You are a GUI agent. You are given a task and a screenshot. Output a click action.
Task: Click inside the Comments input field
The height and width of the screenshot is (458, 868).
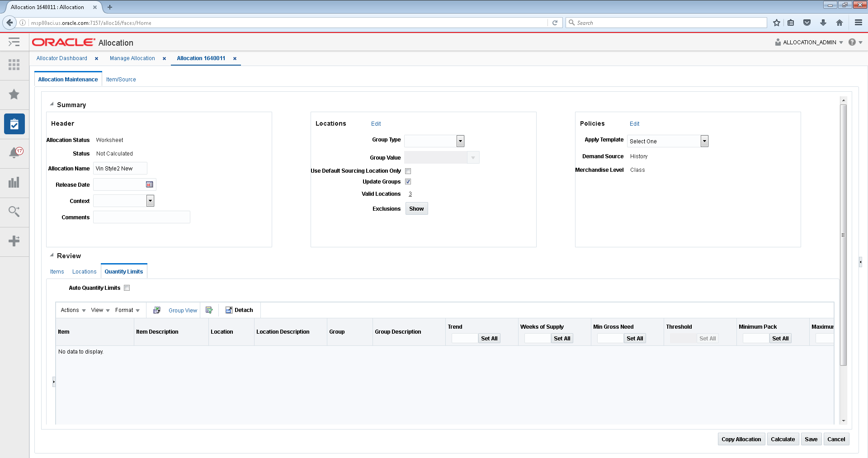pyautogui.click(x=142, y=217)
